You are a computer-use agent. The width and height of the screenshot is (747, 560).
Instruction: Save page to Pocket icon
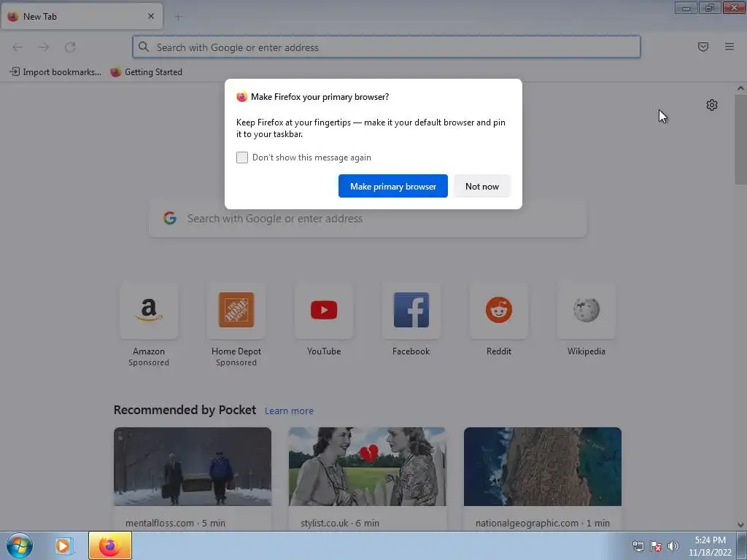703,47
